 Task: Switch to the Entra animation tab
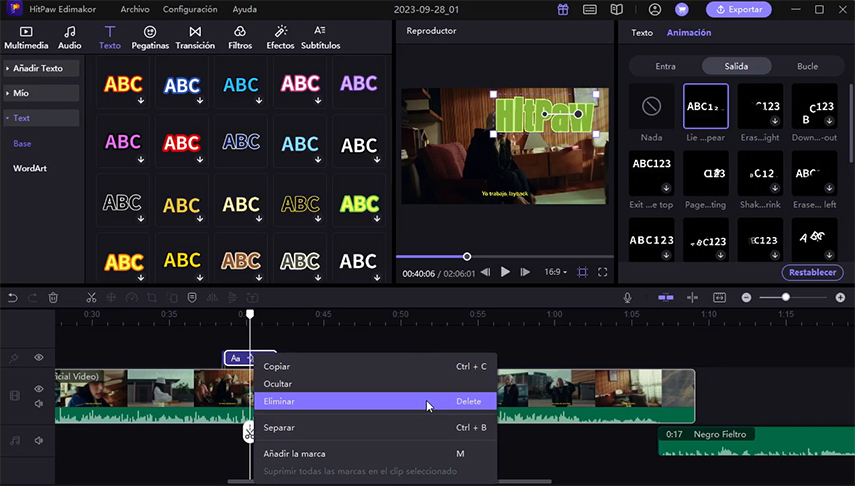point(665,66)
